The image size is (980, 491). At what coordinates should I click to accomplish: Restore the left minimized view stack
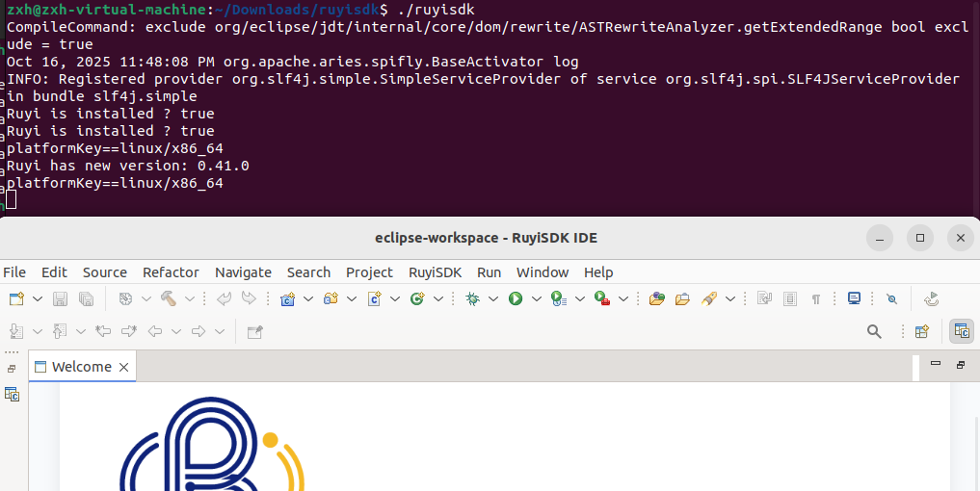12,369
